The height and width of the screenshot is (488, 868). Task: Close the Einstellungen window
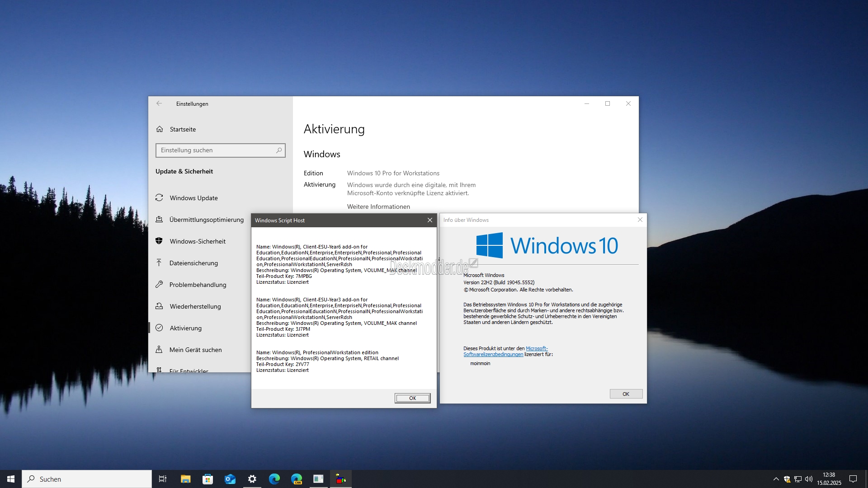(x=628, y=103)
